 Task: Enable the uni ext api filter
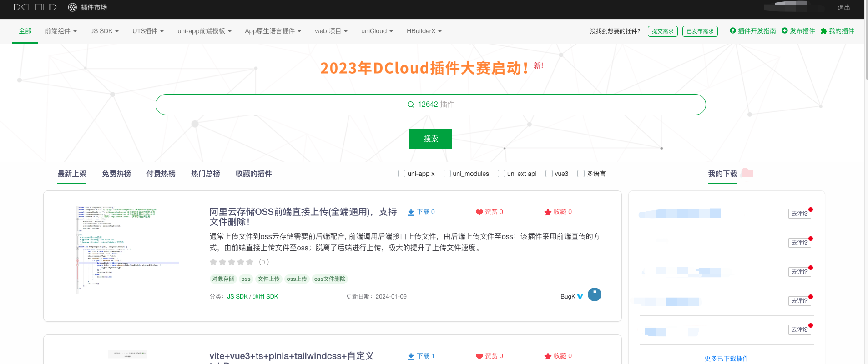[x=501, y=174]
